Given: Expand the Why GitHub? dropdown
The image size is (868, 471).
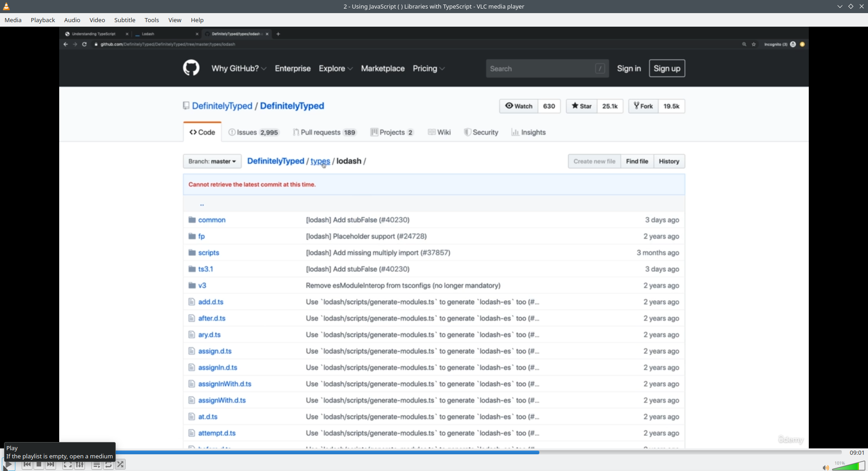Looking at the screenshot, I should click(239, 68).
